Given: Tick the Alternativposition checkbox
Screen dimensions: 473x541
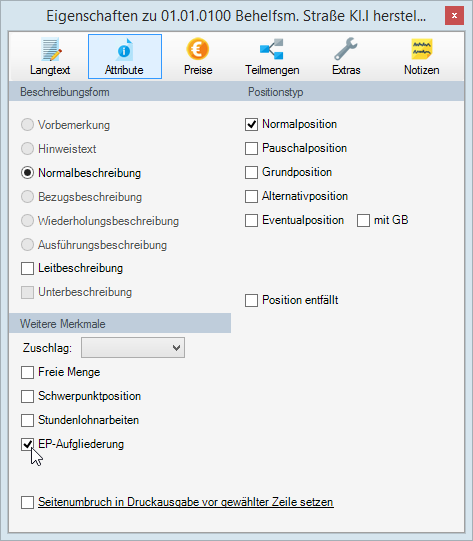Looking at the screenshot, I should [252, 196].
